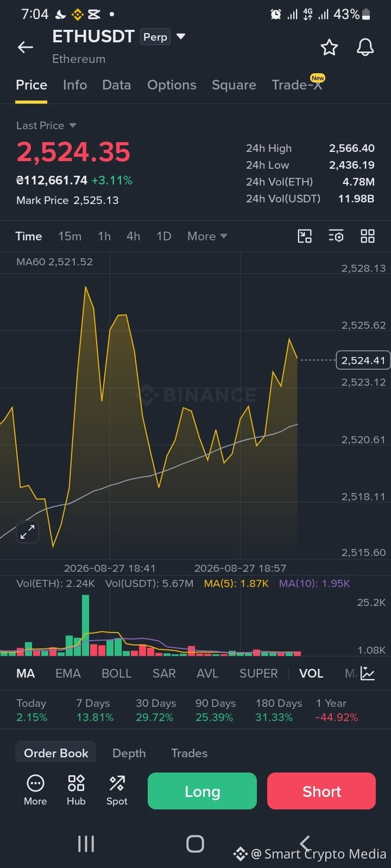The width and height of the screenshot is (391, 868).
Task: Tap the 180 Days 31.33% performance
Action: [279, 710]
